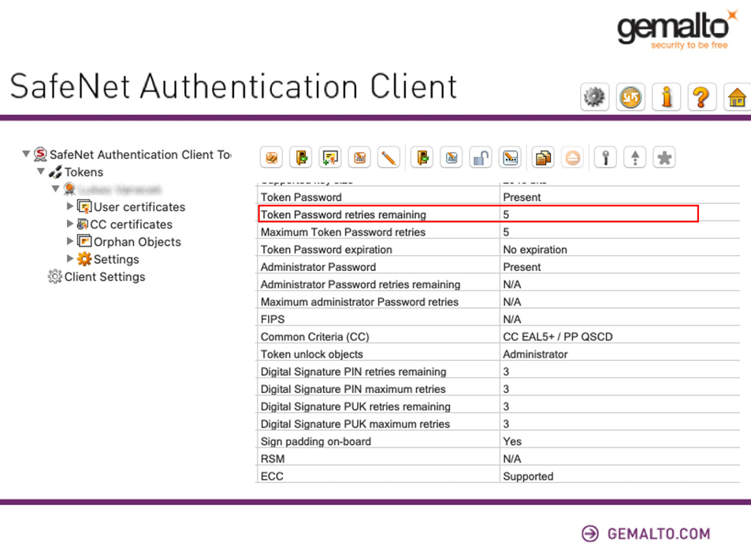Select User certificates in the tree
Screen dimensions: 751x560
coord(132,207)
